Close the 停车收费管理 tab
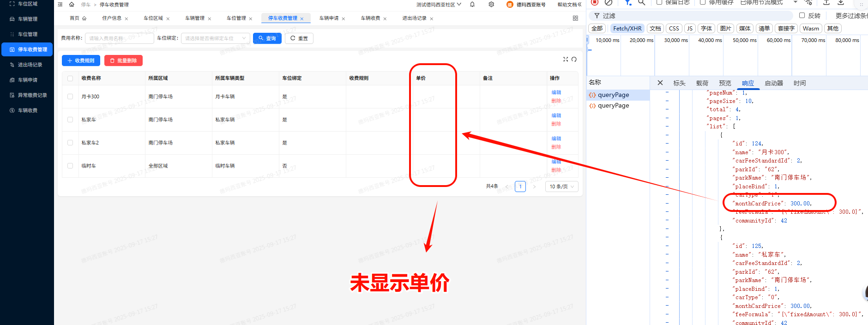The height and width of the screenshot is (325, 868). [x=302, y=19]
